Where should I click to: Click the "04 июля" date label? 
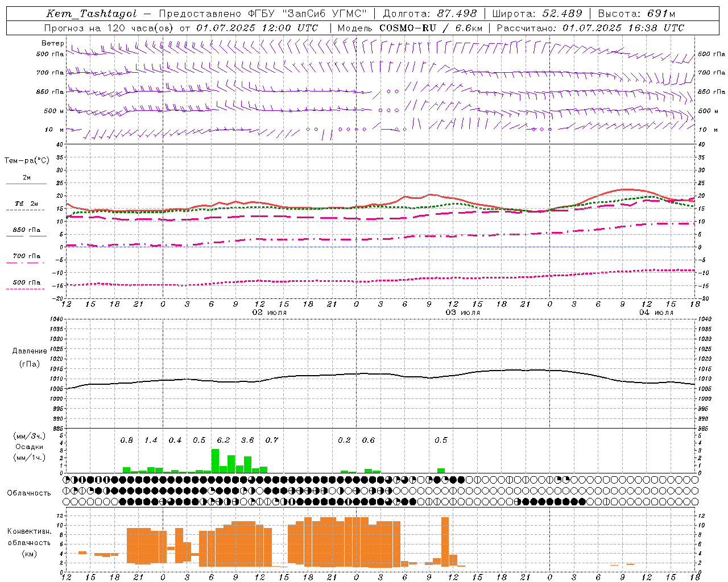[x=656, y=313]
